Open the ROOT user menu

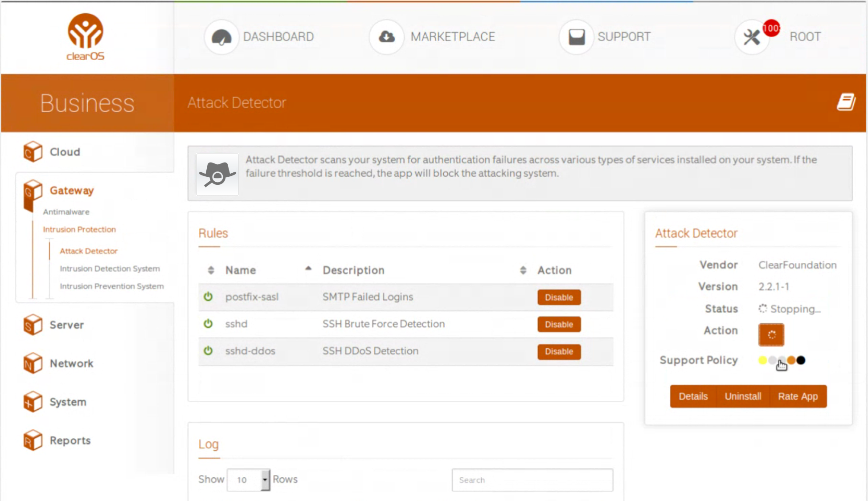(x=805, y=37)
